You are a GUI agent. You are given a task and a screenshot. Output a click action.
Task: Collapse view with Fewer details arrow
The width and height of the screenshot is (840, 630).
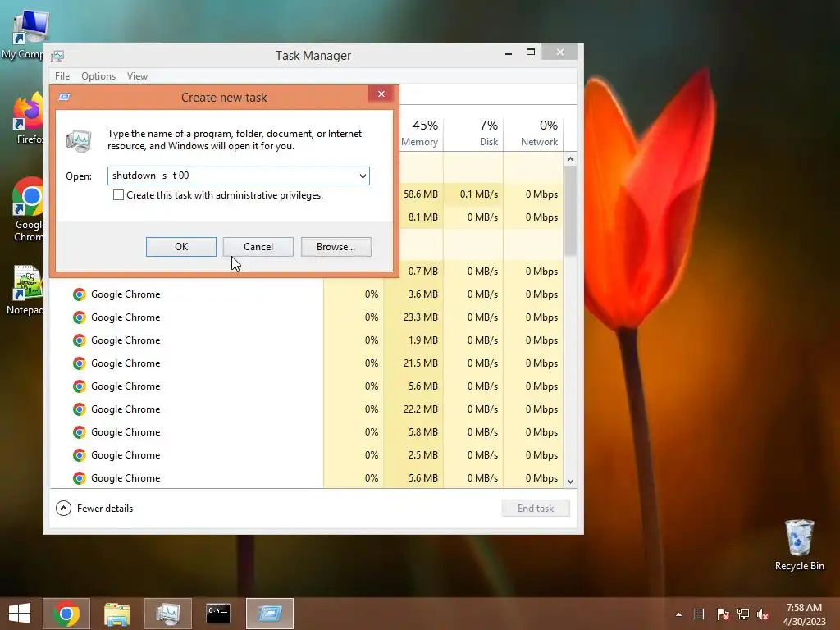click(x=63, y=509)
